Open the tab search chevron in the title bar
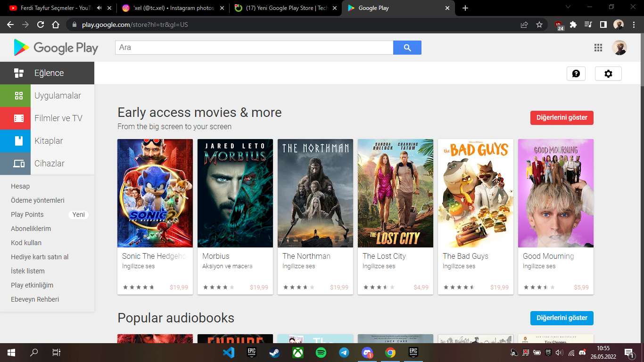Viewport: 644px width, 362px height. click(568, 7)
